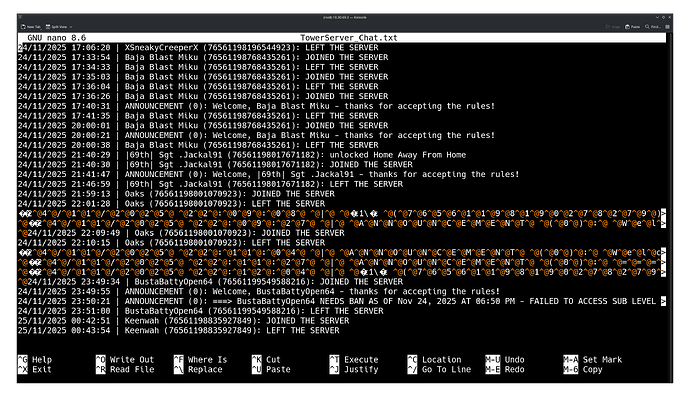Click the ^J Justify shortcut label
The image size is (690, 402).
(354, 369)
